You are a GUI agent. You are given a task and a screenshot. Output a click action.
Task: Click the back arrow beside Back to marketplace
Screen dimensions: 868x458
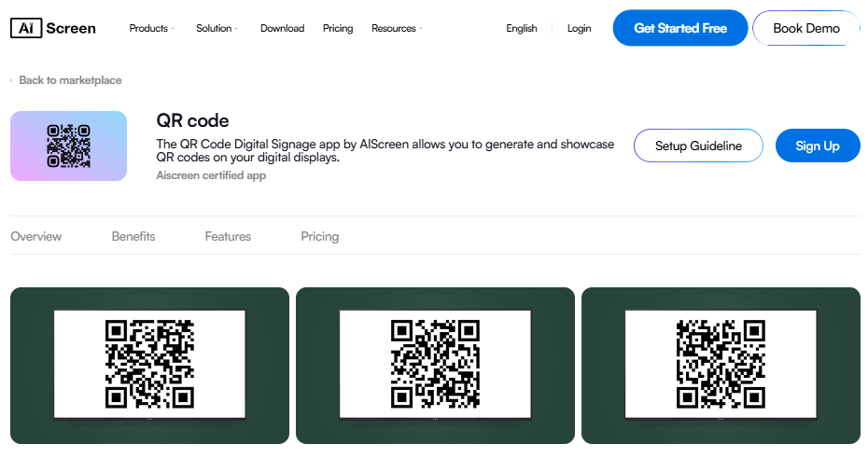point(11,81)
